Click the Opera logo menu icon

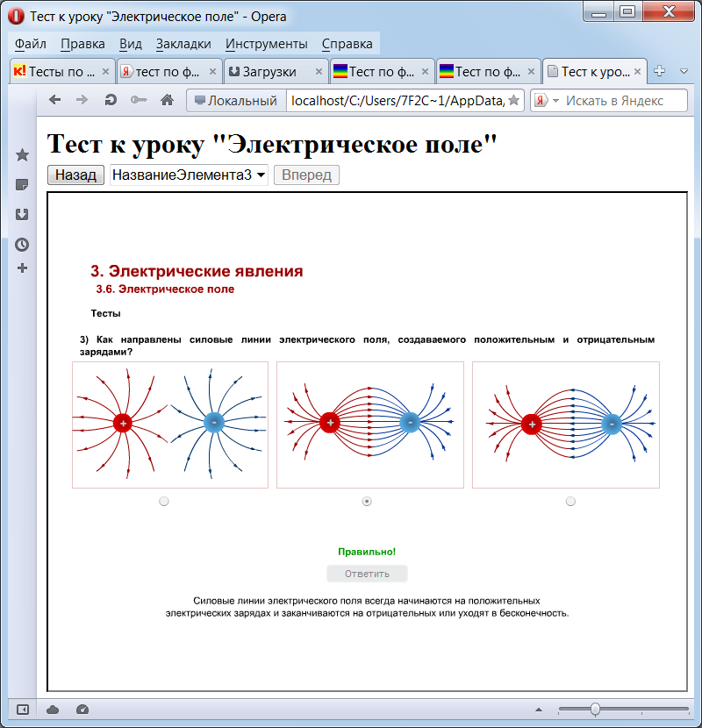pos(17,17)
